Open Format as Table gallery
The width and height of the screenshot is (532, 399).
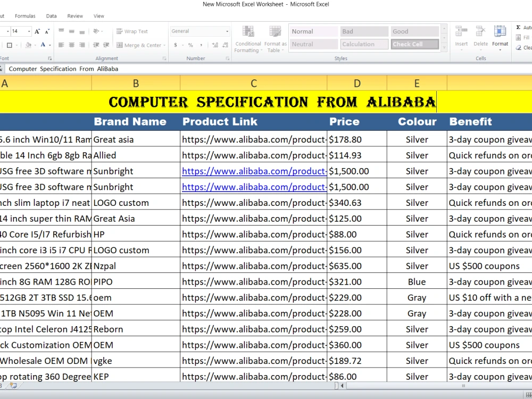pos(275,39)
